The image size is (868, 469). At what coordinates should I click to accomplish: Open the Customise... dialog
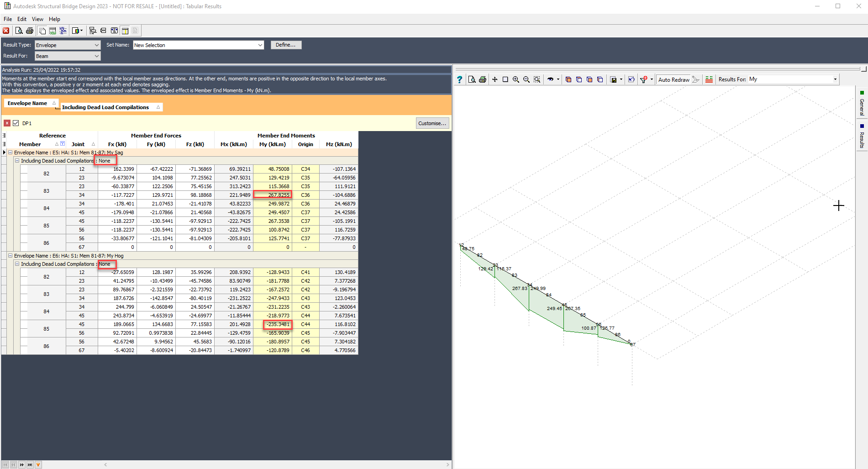pos(432,123)
